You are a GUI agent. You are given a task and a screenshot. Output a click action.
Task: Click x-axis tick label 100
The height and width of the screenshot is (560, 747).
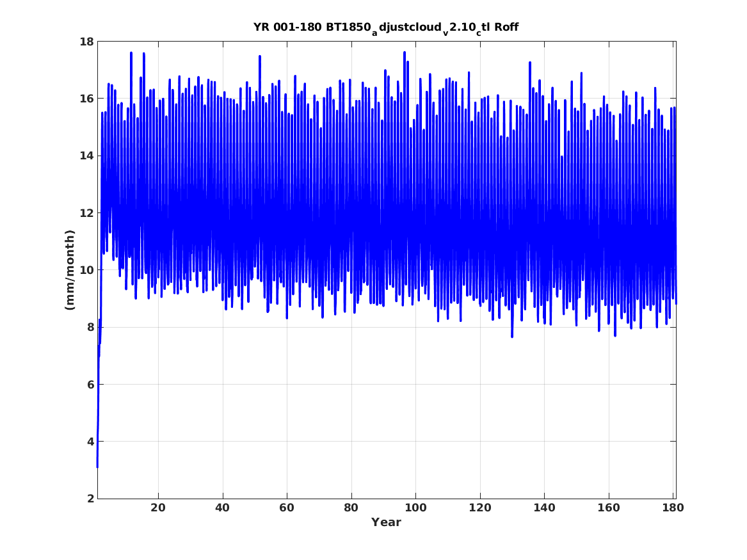click(x=415, y=508)
